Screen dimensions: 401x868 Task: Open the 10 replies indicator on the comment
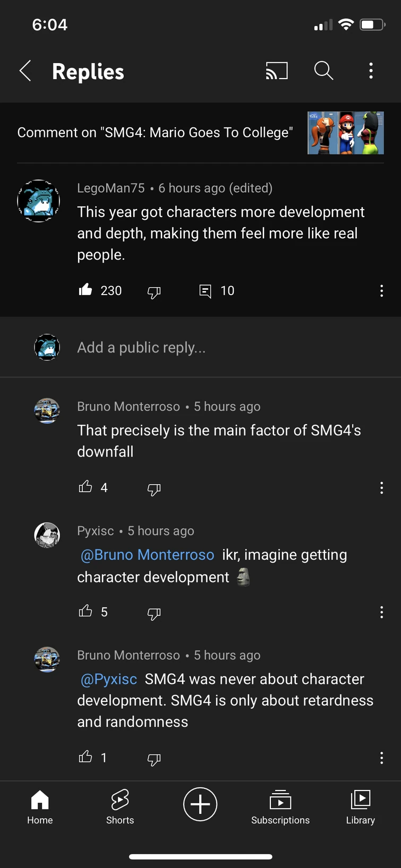(x=216, y=290)
